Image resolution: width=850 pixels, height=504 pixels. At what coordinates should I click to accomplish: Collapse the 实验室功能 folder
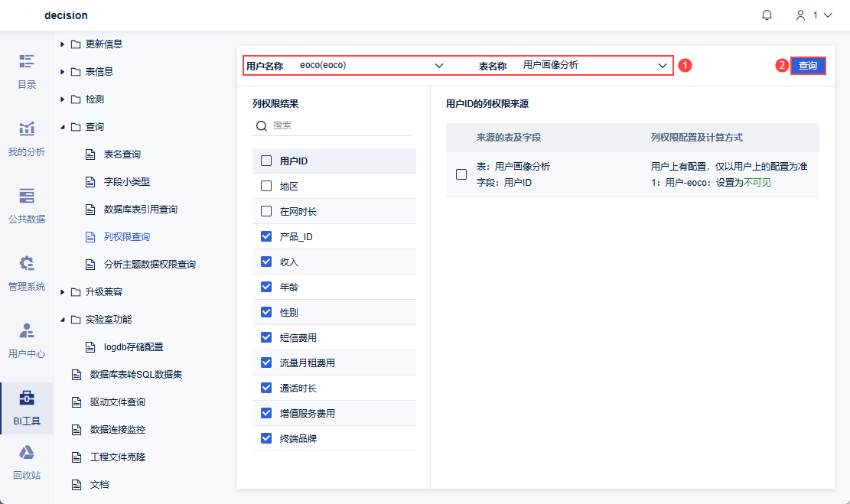[63, 320]
